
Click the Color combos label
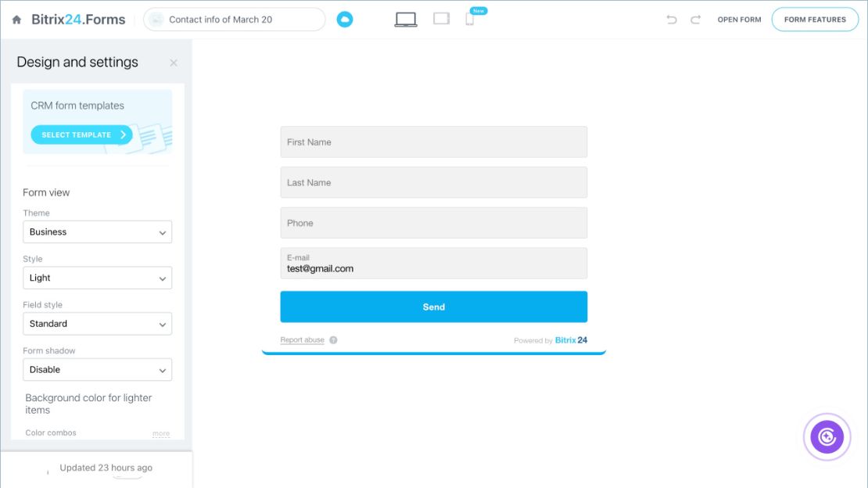51,432
